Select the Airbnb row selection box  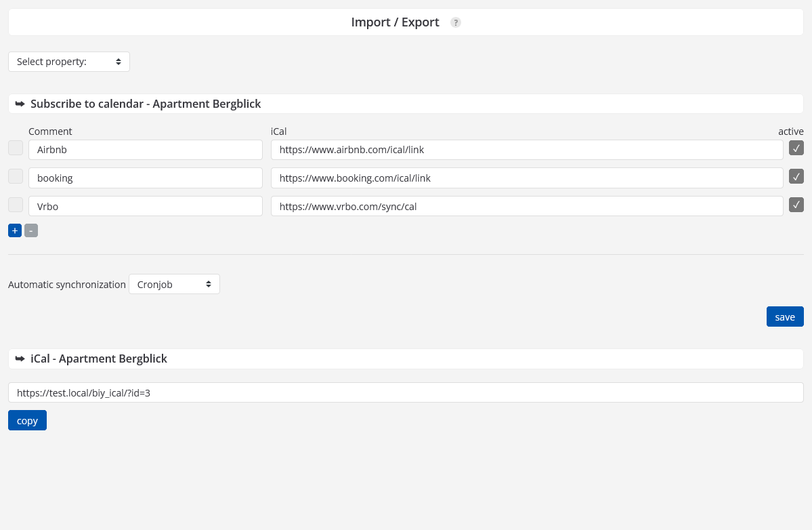(16, 148)
